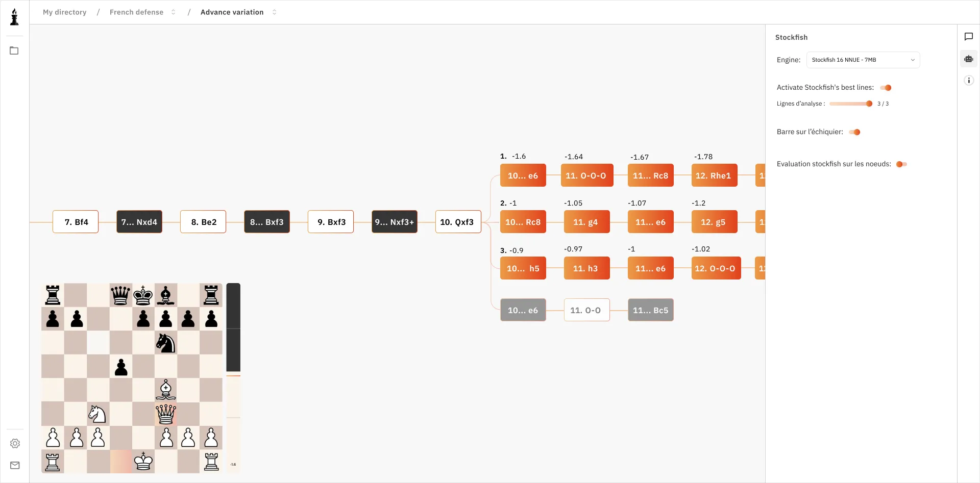980x483 pixels.
Task: Select Stockfish line 2 move 10... Rc8
Action: pyautogui.click(x=523, y=222)
